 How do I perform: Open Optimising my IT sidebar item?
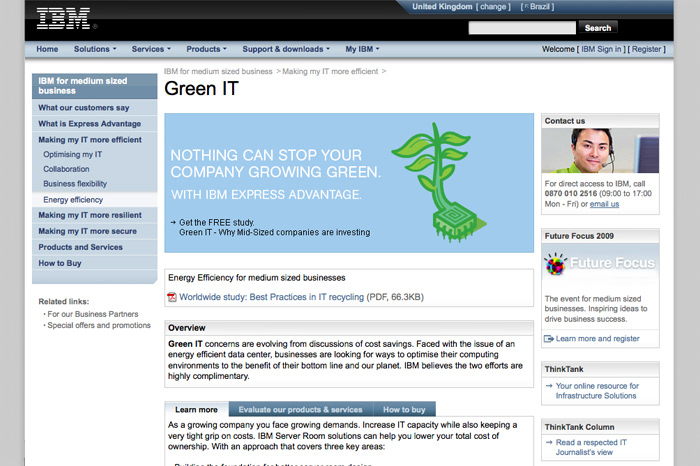coord(72,154)
